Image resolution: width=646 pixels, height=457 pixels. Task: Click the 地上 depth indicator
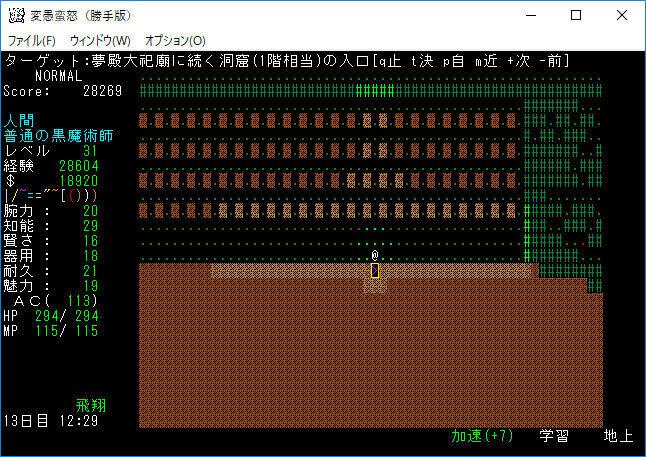pyautogui.click(x=618, y=436)
